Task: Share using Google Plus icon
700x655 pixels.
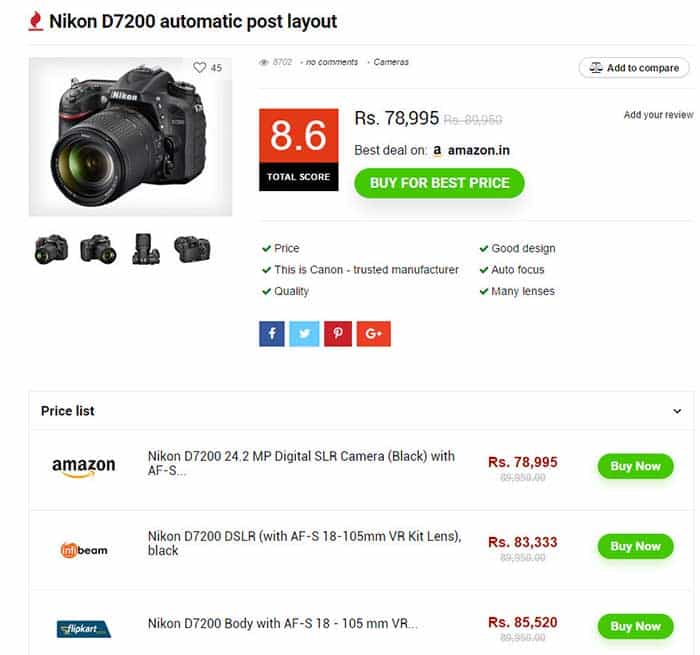Action: [374, 334]
